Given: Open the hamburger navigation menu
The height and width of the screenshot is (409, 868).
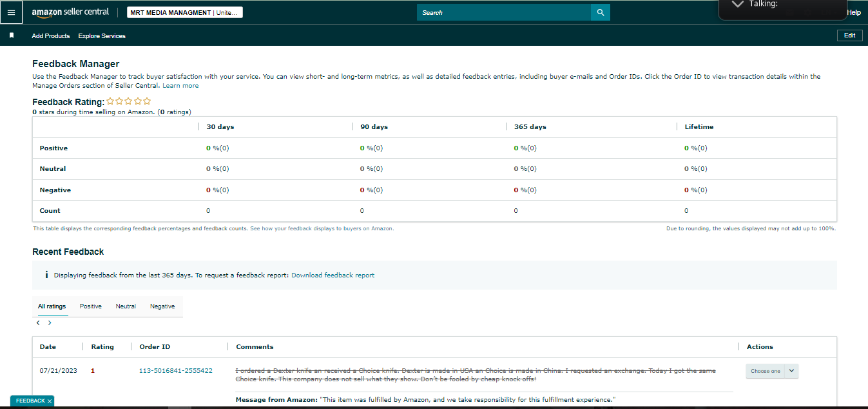Looking at the screenshot, I should point(11,12).
